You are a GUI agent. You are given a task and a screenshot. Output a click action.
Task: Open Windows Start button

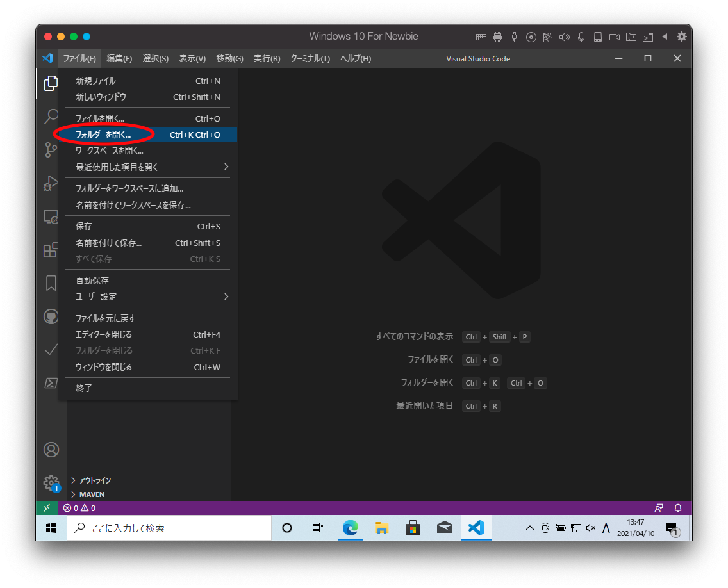51,528
